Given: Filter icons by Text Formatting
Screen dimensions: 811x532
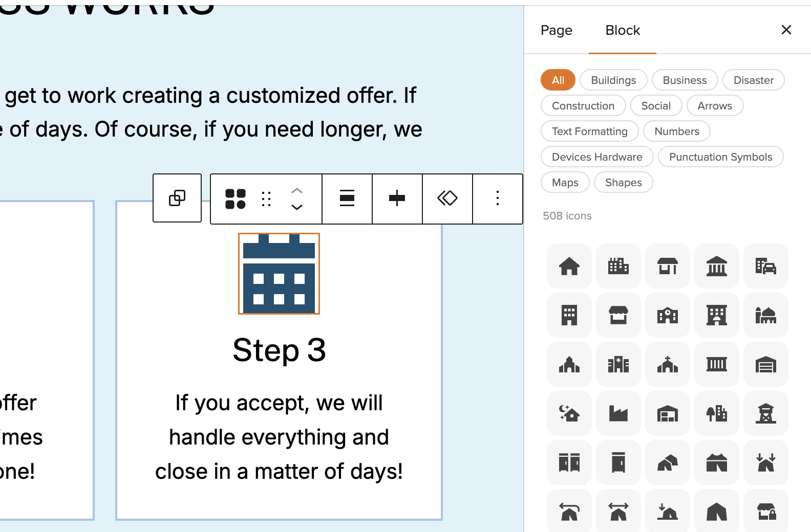Looking at the screenshot, I should pyautogui.click(x=589, y=131).
